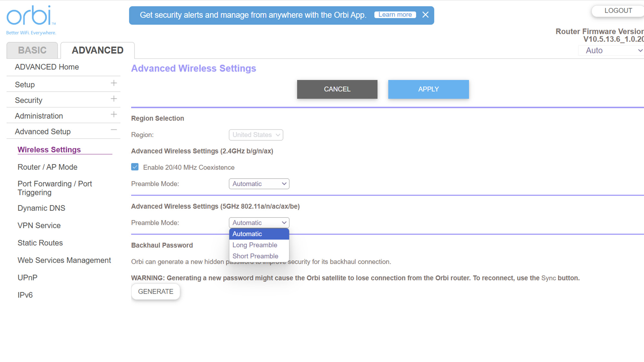Expand Administration with the plus icon
The width and height of the screenshot is (644, 362).
pyautogui.click(x=114, y=115)
